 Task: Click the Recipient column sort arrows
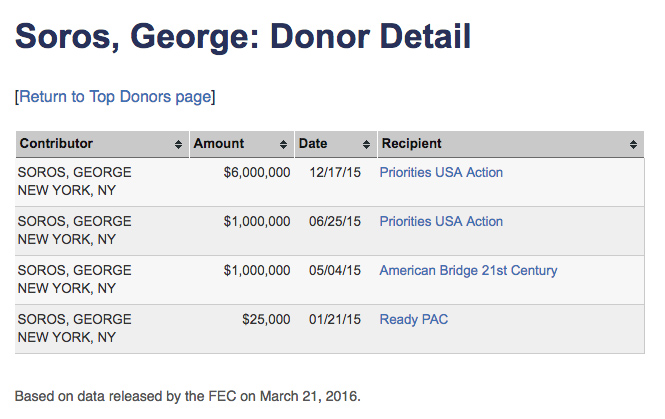point(634,144)
